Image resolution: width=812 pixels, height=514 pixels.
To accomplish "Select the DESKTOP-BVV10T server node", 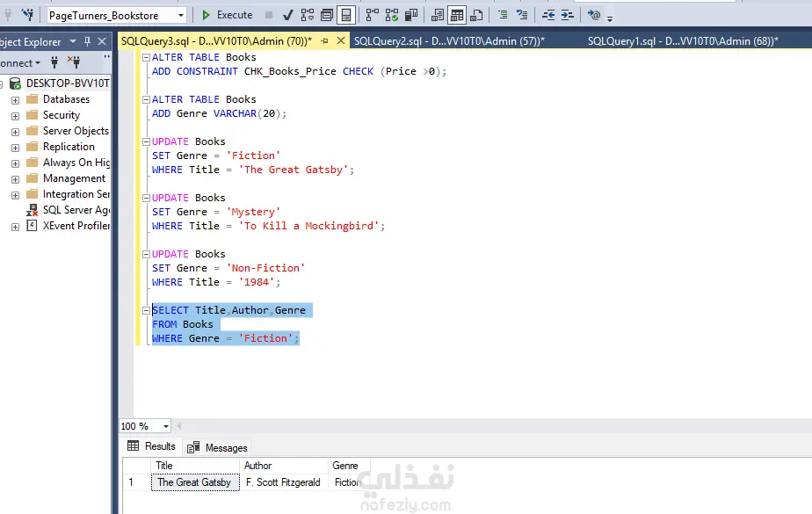I will pyautogui.click(x=68, y=83).
